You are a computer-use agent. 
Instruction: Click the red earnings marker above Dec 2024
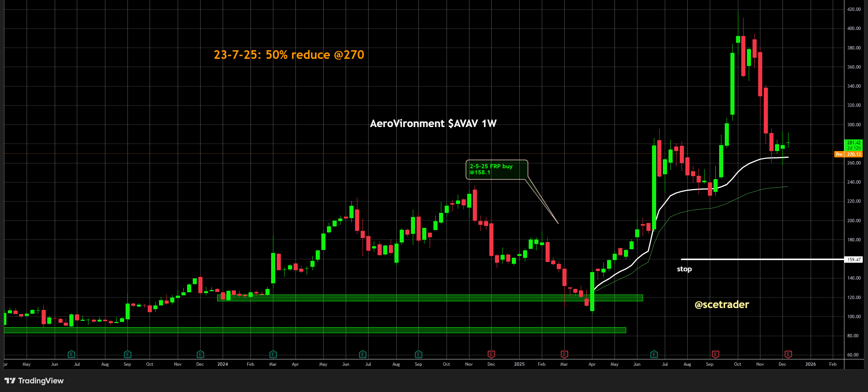click(x=491, y=354)
